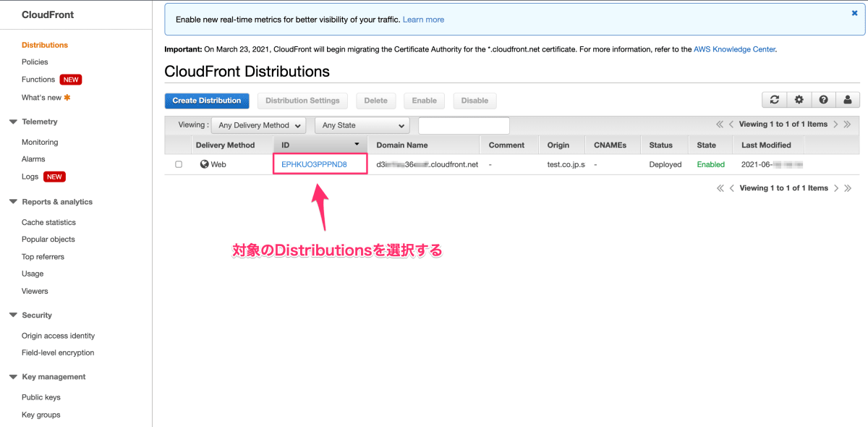Click the NEW badge next to Functions
This screenshot has height=427, width=868.
70,80
